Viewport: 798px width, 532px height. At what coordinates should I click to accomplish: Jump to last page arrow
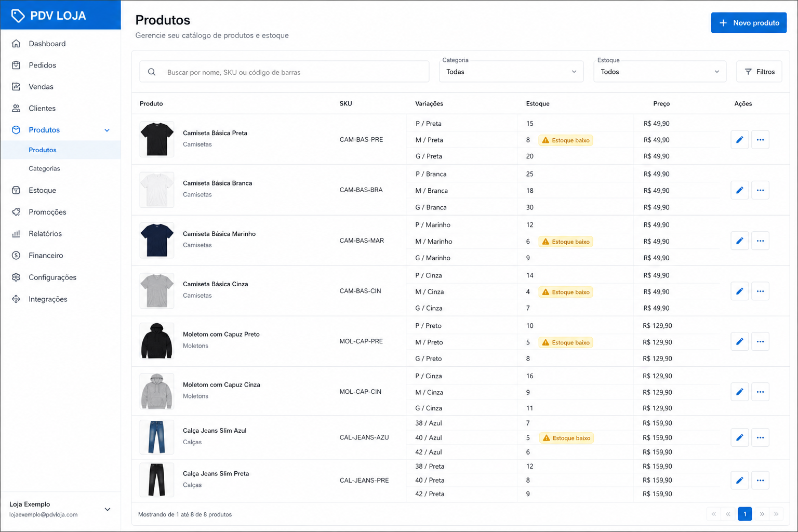[776, 514]
